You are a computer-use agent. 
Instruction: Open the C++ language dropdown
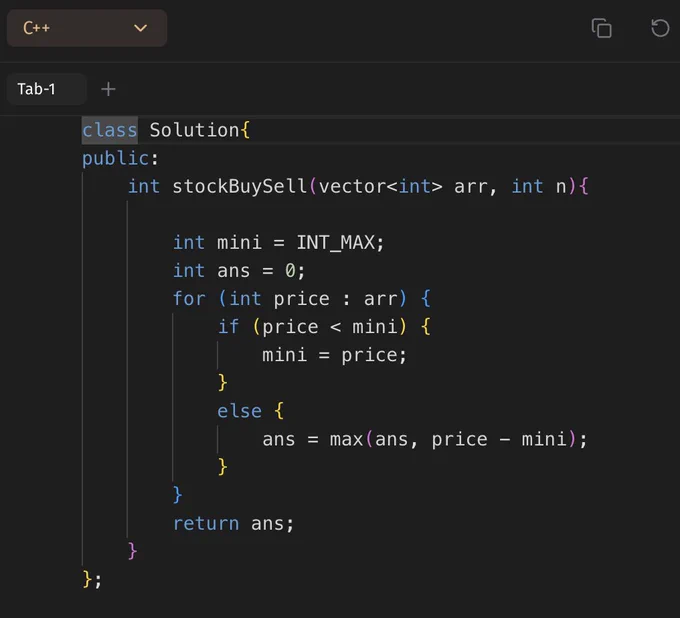[x=87, y=28]
